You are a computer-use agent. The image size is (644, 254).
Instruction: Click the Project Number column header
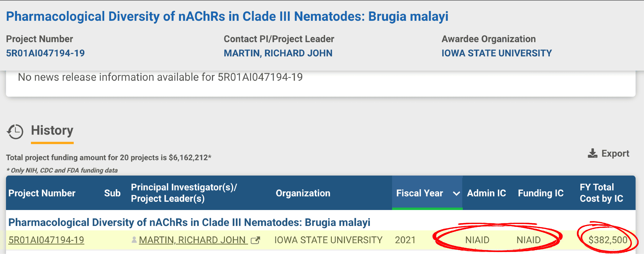[42, 193]
